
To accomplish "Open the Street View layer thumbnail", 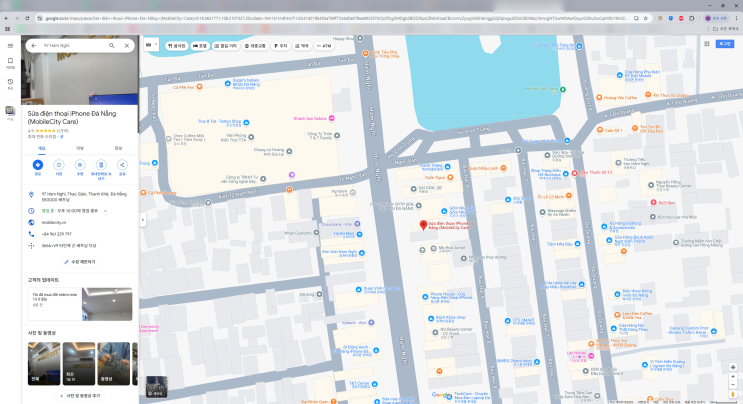I will coord(156,387).
